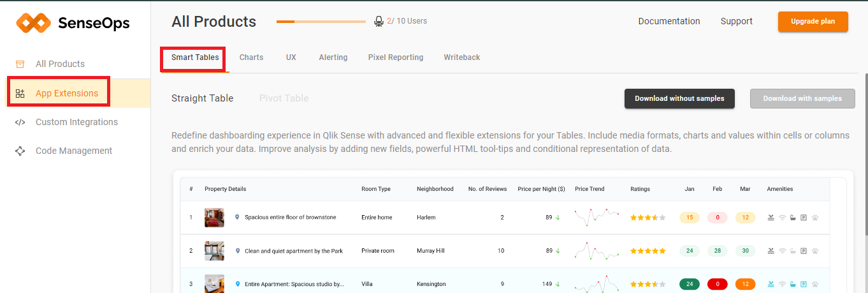Click the price trend sparkline in the Murray Hill row
The height and width of the screenshot is (293, 868).
pos(597,251)
